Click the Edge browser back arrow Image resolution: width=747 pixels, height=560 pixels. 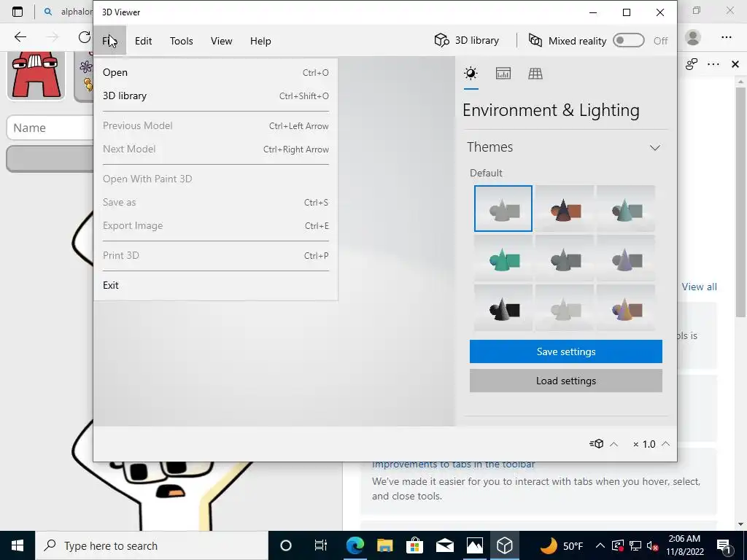(20, 37)
